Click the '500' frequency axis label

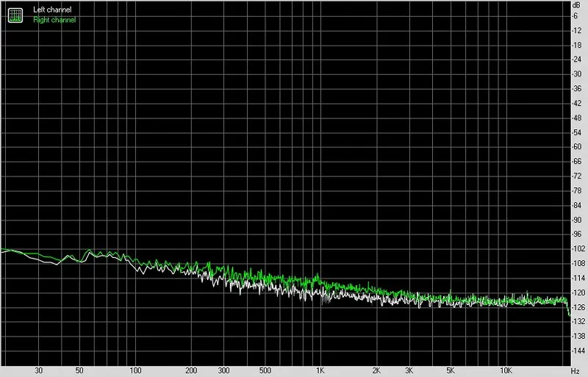click(265, 370)
